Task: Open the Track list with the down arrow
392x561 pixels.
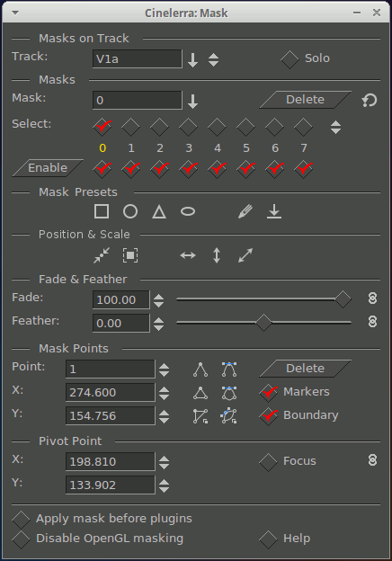Action: pyautogui.click(x=192, y=59)
